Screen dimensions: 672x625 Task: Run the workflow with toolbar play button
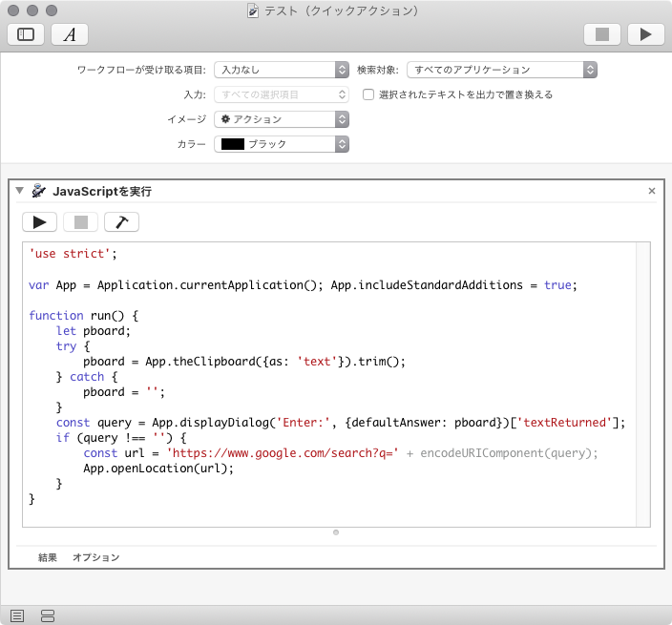pyautogui.click(x=646, y=34)
